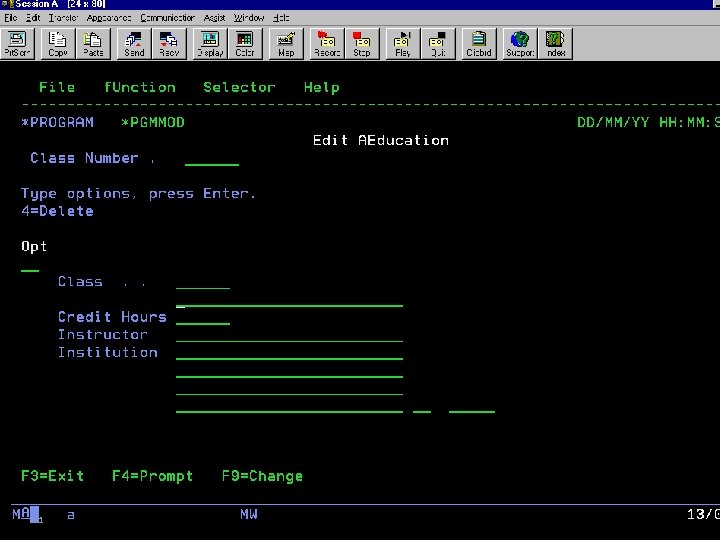Click the Clipbrd toolbar icon
The width and height of the screenshot is (720, 540).
pyautogui.click(x=479, y=44)
